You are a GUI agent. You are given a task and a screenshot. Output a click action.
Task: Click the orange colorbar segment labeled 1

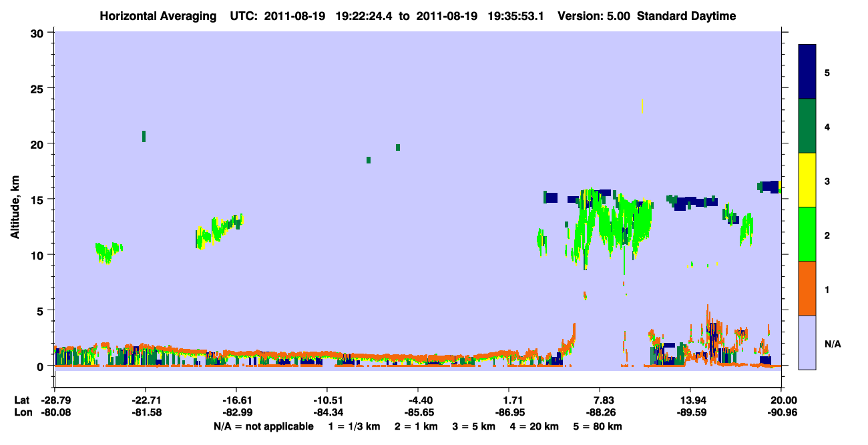pyautogui.click(x=807, y=288)
